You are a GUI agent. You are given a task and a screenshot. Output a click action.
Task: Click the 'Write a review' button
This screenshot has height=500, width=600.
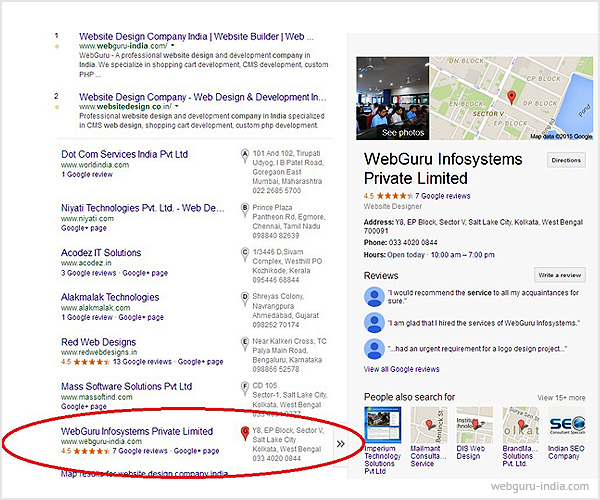(559, 275)
